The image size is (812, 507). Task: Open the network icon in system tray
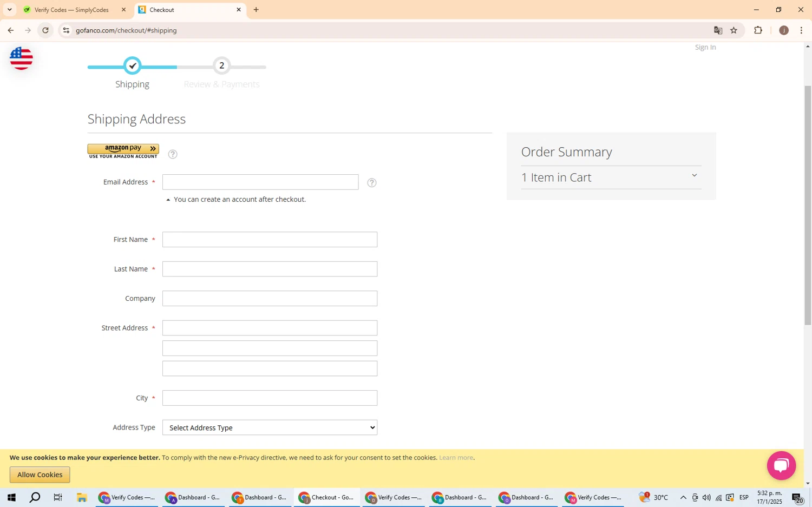tap(718, 498)
